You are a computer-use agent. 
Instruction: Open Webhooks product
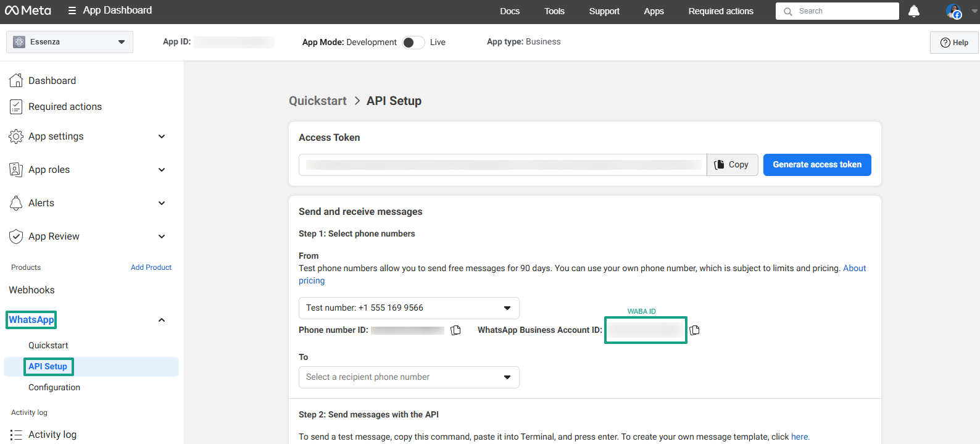point(31,290)
